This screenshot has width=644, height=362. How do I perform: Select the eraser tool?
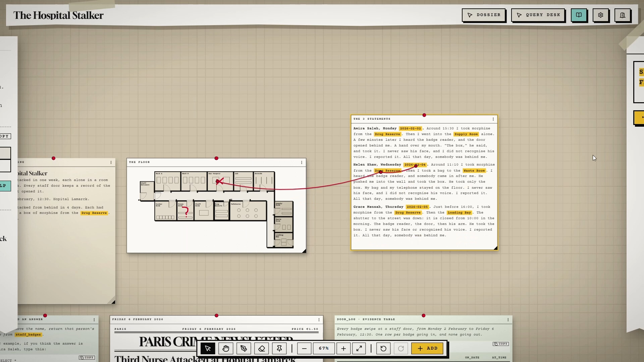(x=262, y=349)
